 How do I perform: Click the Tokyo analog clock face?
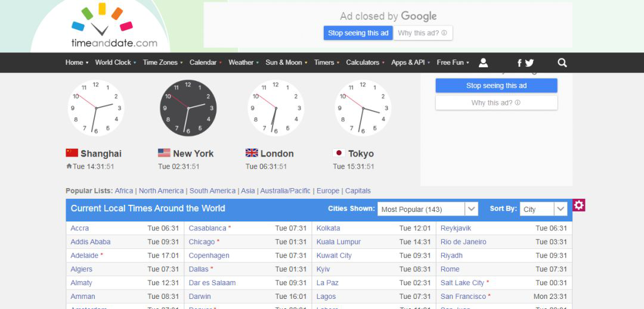point(363,108)
